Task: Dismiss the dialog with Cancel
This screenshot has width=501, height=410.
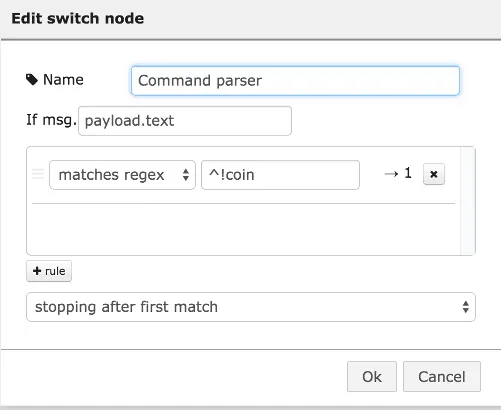Action: (x=442, y=377)
